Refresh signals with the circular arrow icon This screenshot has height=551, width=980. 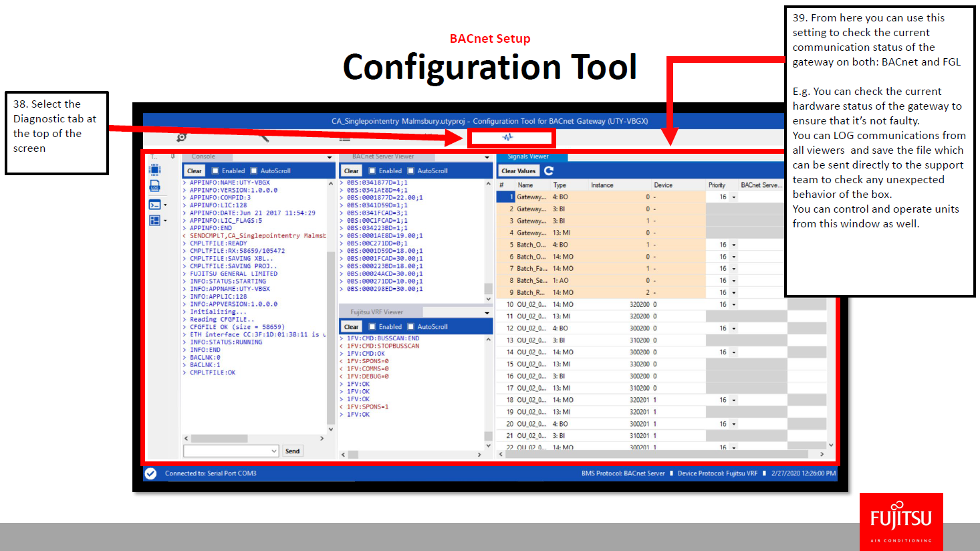coord(549,171)
